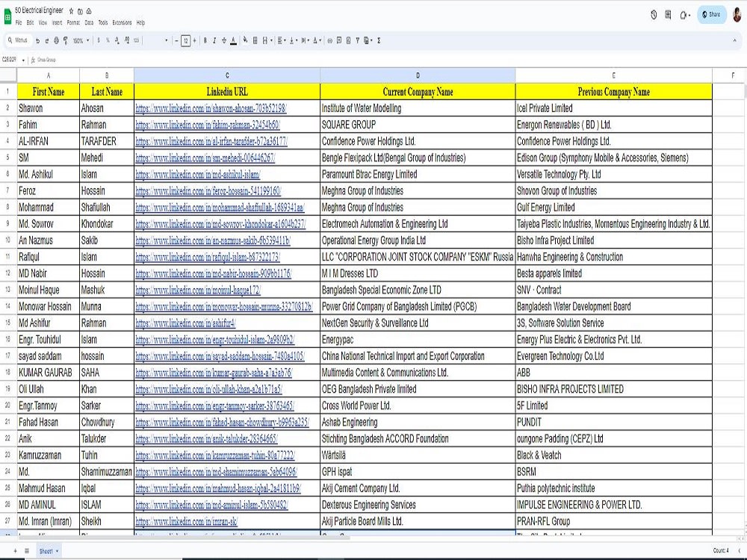747x560 pixels.
Task: Open the File menu
Action: pos(19,22)
